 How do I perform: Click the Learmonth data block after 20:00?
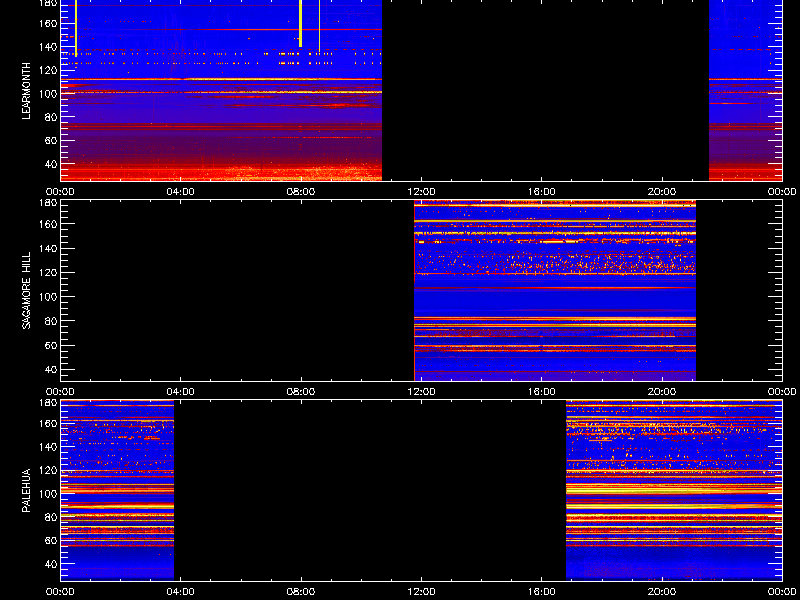[x=745, y=90]
